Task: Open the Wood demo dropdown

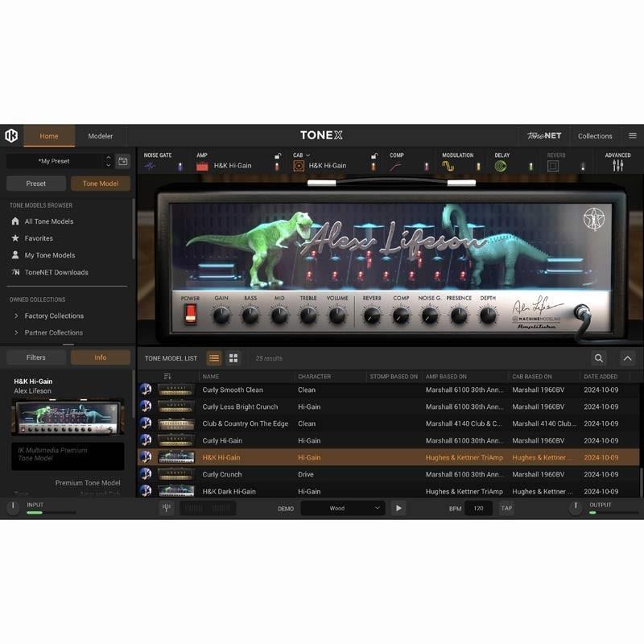Action: tap(344, 508)
